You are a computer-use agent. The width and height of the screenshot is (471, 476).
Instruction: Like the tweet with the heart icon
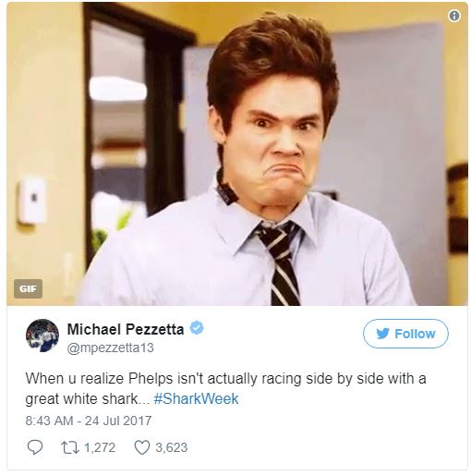(142, 447)
